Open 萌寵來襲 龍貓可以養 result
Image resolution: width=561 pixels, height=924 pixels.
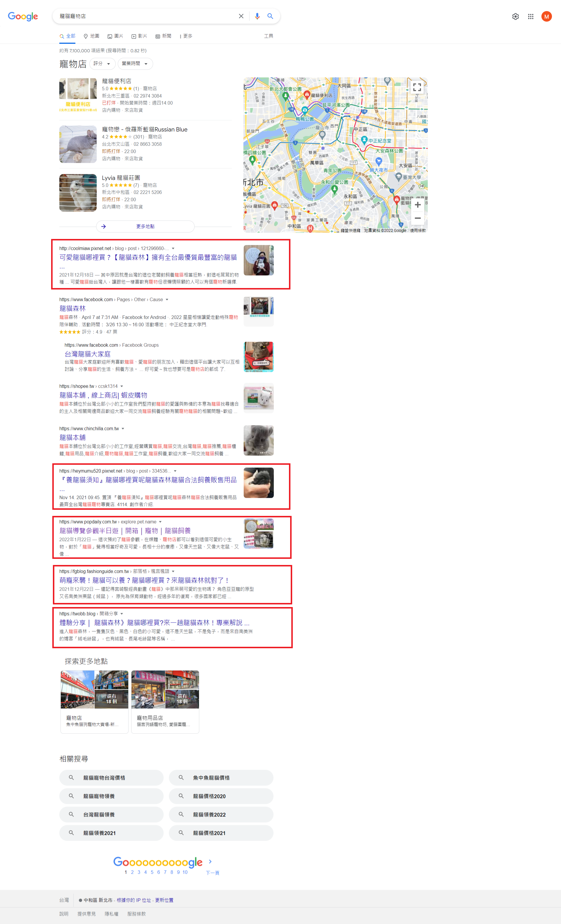144,580
